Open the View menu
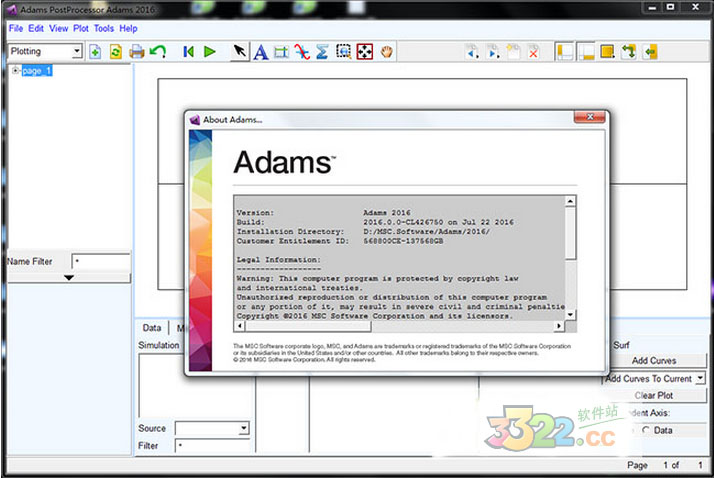Viewport: 714px width, 478px height. click(x=59, y=28)
